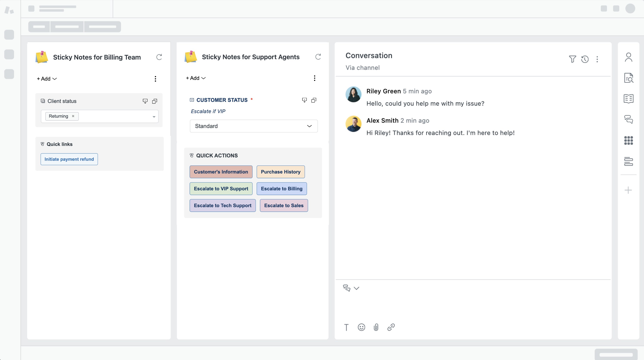Click Escalate to Billing button

(x=282, y=189)
